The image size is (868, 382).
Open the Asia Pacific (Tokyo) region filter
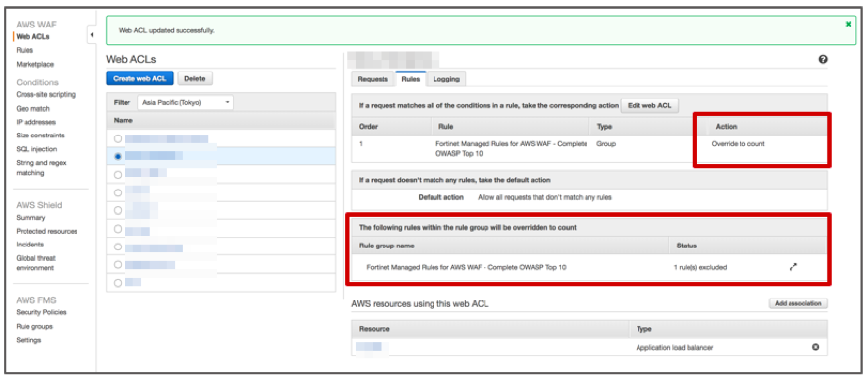pos(186,102)
